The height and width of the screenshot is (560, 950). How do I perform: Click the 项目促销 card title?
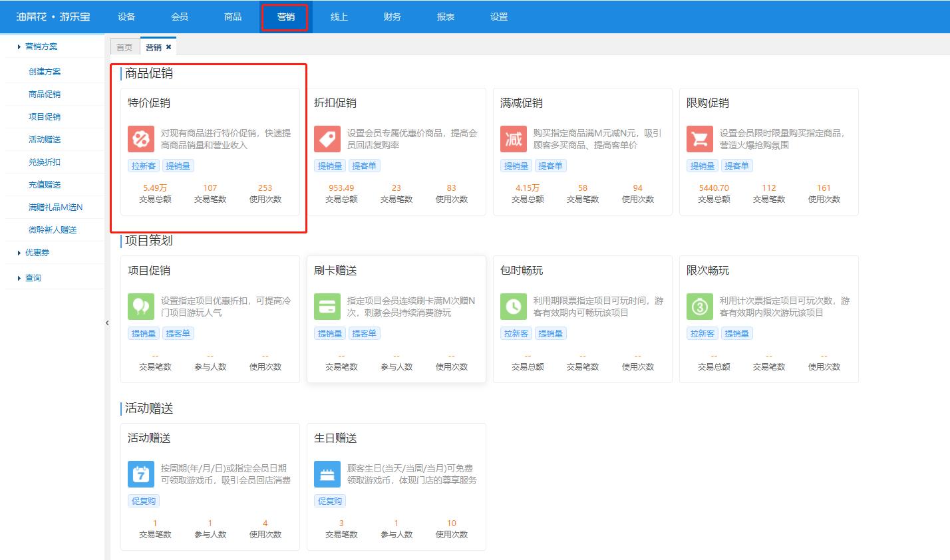pyautogui.click(x=149, y=271)
